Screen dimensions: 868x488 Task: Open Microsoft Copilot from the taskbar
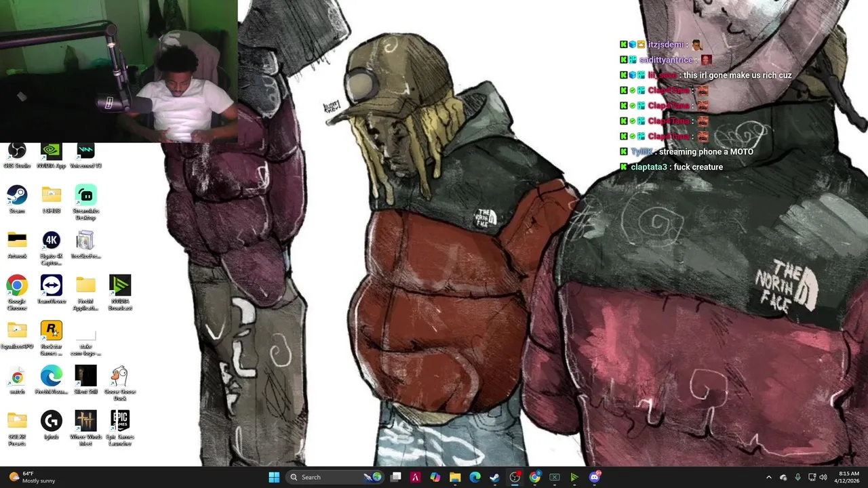[435, 477]
